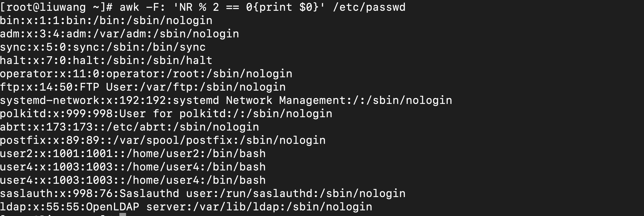Click the halt user output line
The image size is (644, 216).
[x=106, y=60]
